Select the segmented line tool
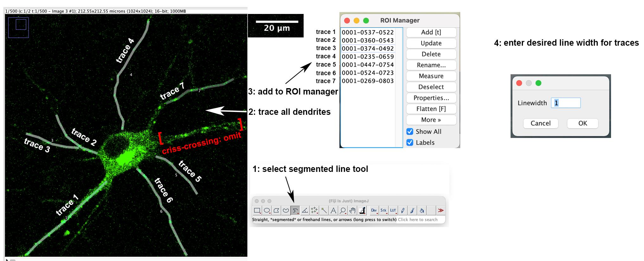Screen dimensions: 644x261 point(295,210)
